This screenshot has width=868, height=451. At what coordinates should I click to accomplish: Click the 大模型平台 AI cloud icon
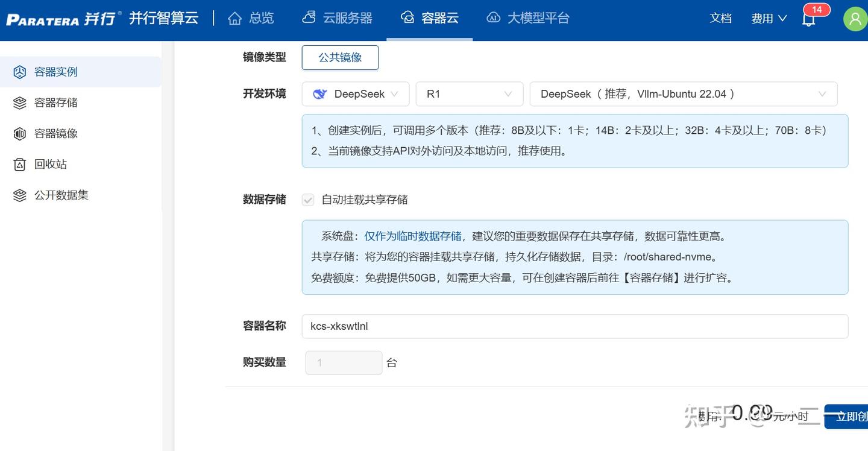tap(493, 17)
